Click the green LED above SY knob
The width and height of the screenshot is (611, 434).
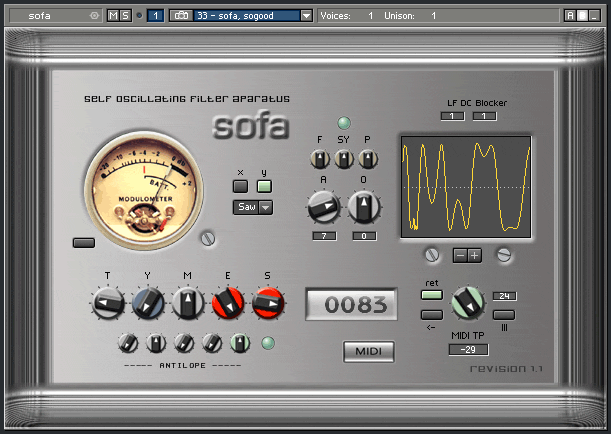[344, 123]
